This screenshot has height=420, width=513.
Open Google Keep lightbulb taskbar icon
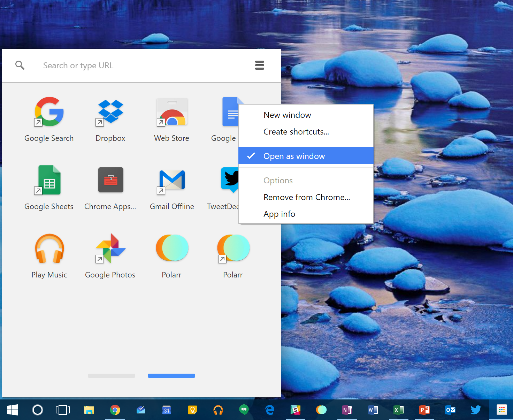coord(192,410)
